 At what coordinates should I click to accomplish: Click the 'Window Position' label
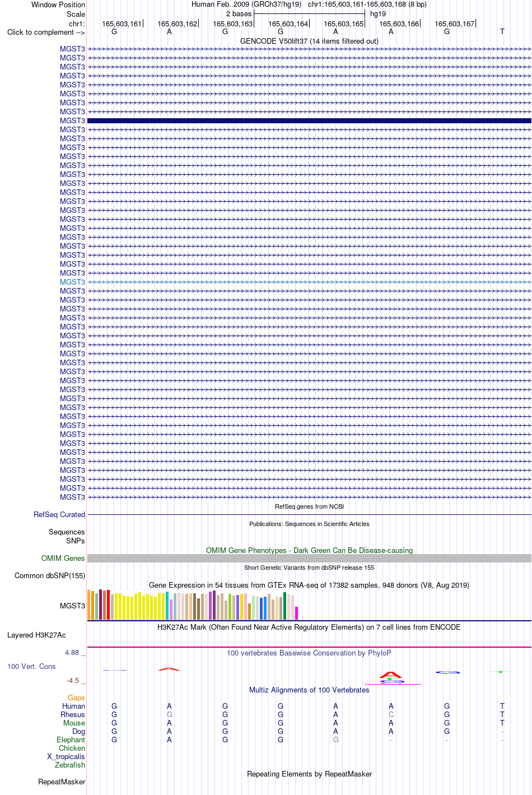[58, 4]
